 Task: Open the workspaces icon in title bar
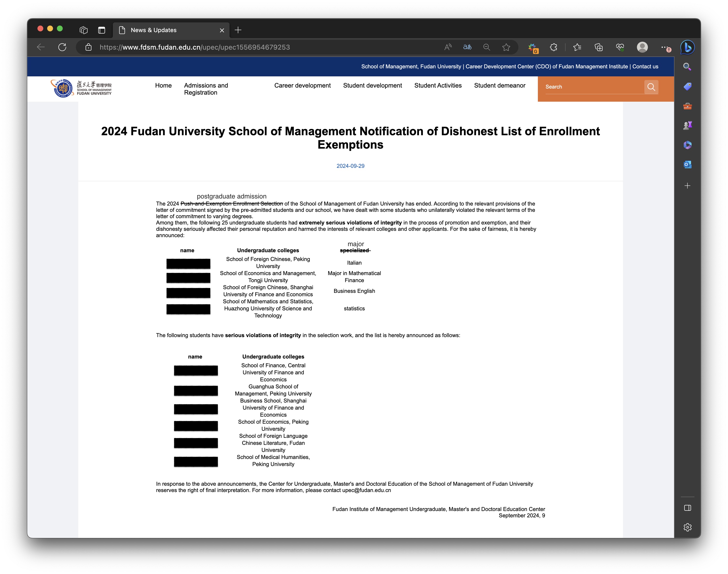coord(84,30)
